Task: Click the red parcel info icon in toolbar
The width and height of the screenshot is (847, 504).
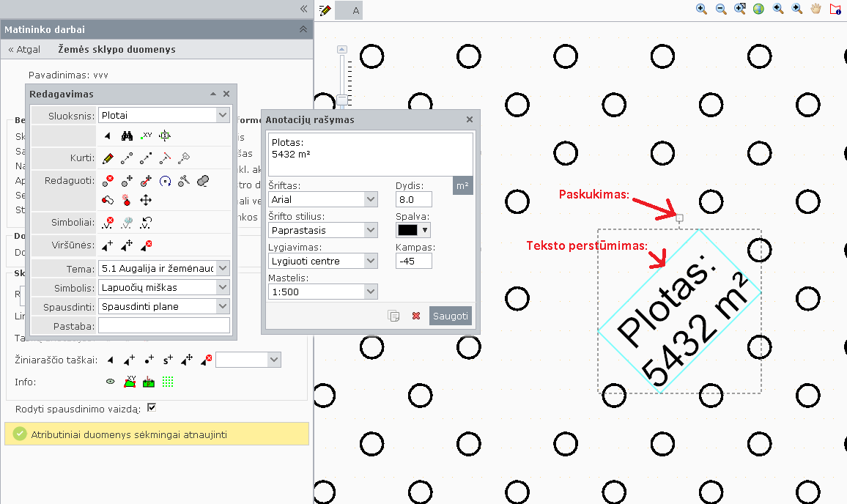Action: [x=835, y=9]
